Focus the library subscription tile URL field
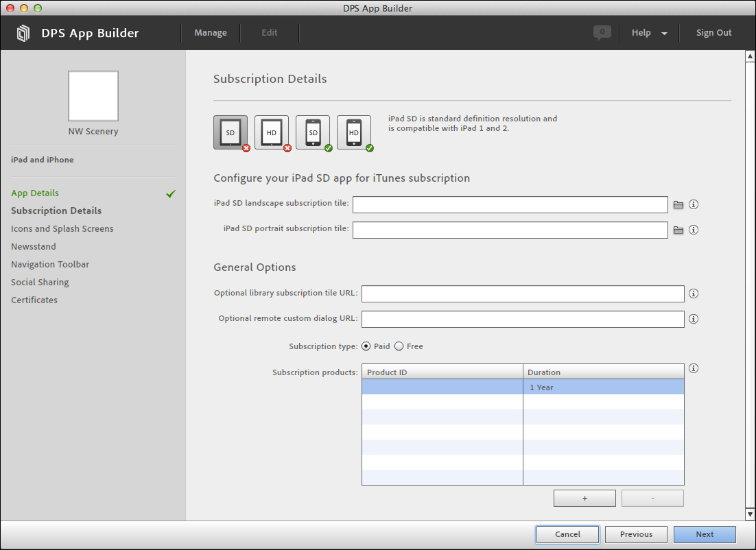The height and width of the screenshot is (550, 756). 523,294
